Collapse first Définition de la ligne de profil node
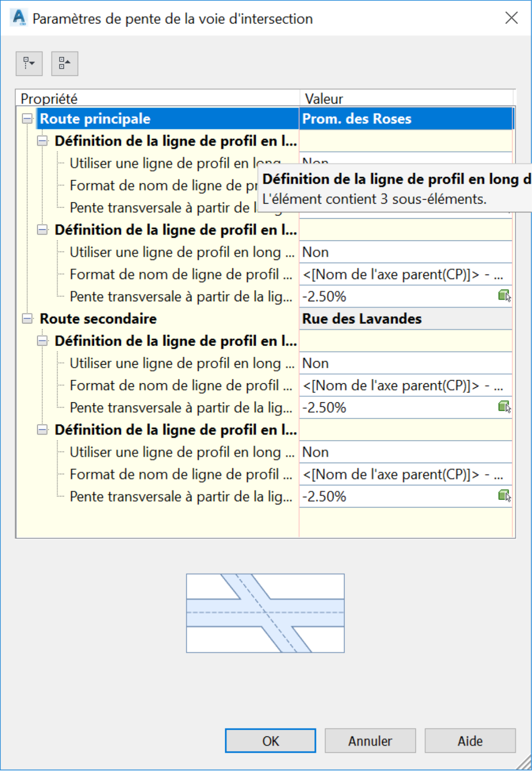 (x=42, y=141)
